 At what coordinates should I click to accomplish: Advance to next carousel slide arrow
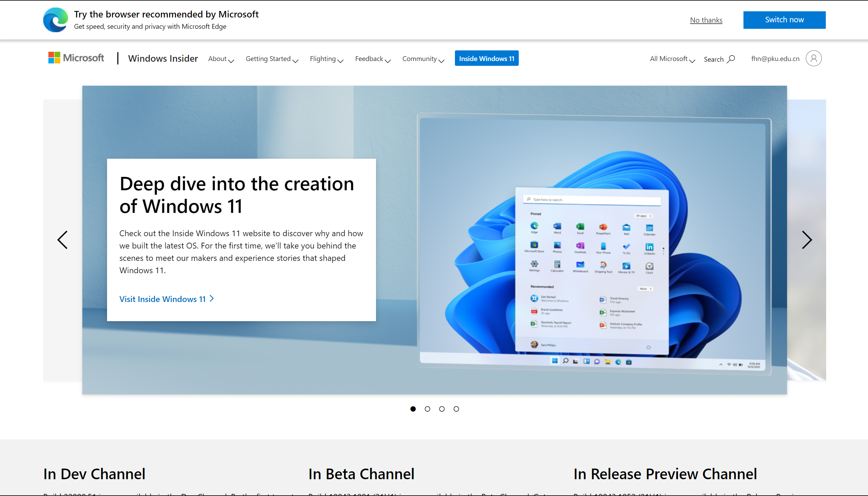coord(807,240)
